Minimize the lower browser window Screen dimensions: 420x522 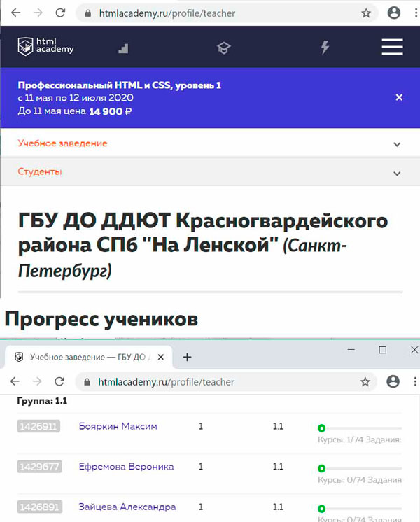click(x=351, y=350)
